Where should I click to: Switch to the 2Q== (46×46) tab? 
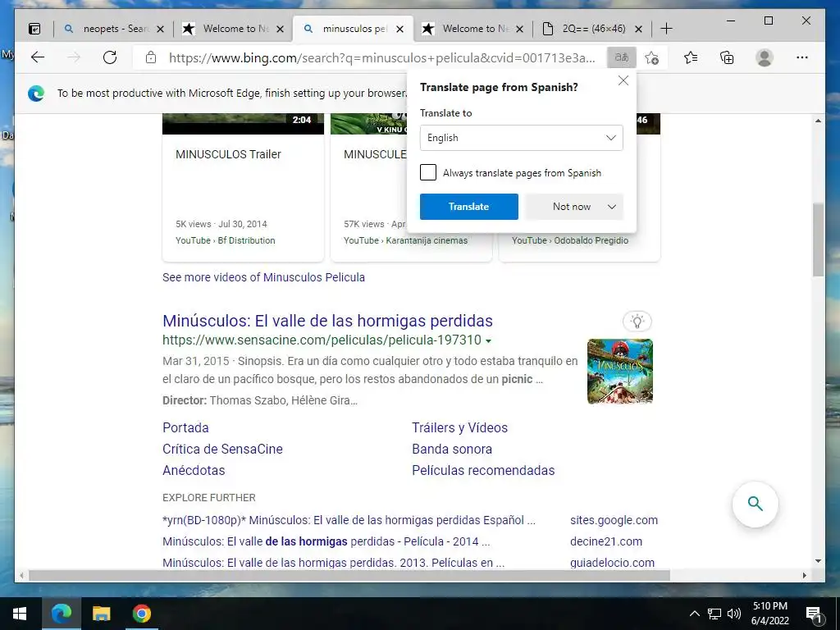click(592, 29)
